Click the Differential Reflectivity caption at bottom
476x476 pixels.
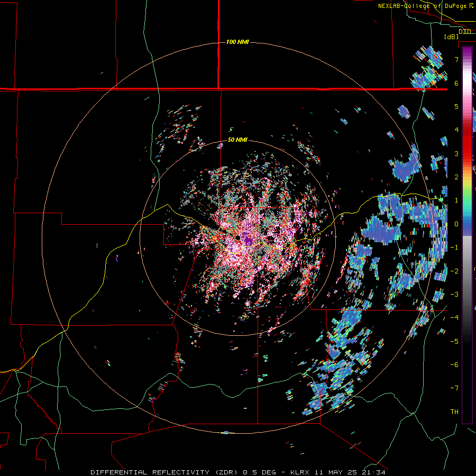tap(238, 472)
